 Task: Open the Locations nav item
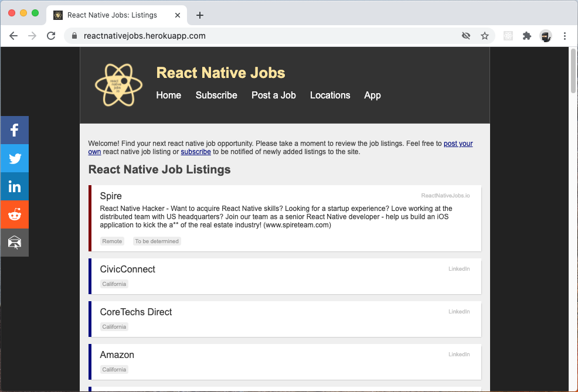(330, 95)
